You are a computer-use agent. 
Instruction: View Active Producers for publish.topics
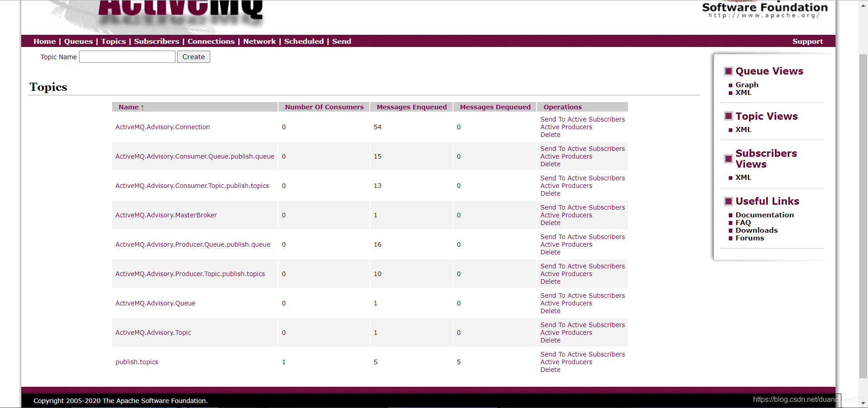pyautogui.click(x=566, y=362)
